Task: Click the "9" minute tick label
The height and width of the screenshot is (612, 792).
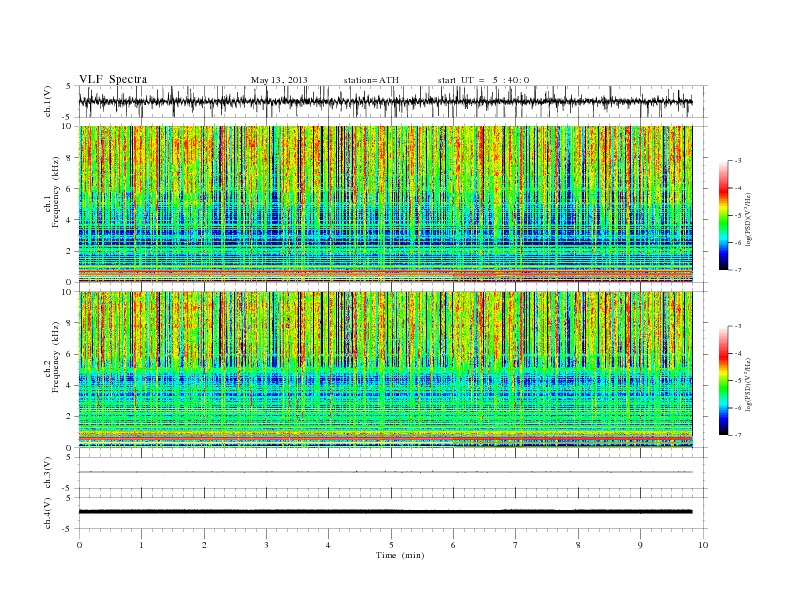Action: coord(640,545)
